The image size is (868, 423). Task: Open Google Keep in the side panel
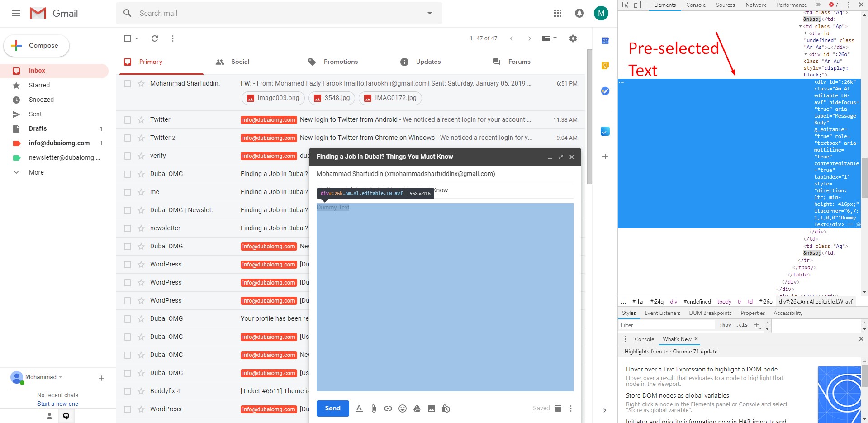[x=605, y=66]
